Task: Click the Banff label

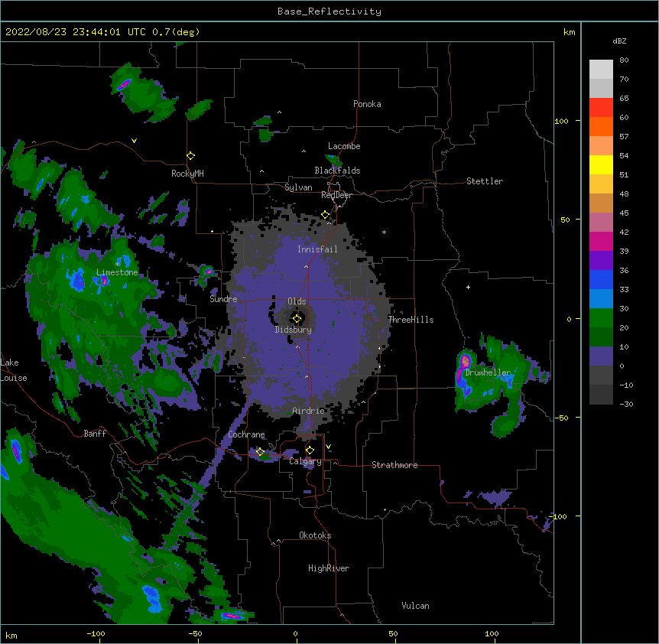Action: click(95, 434)
